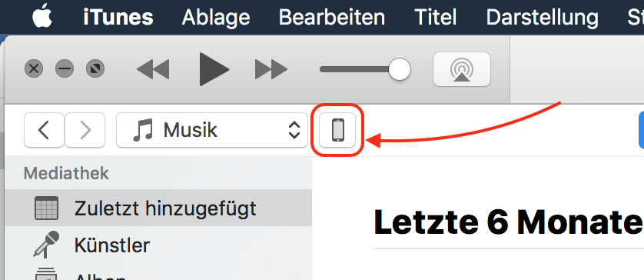Image resolution: width=644 pixels, height=280 pixels.
Task: Open the Titel menu
Action: 436,18
